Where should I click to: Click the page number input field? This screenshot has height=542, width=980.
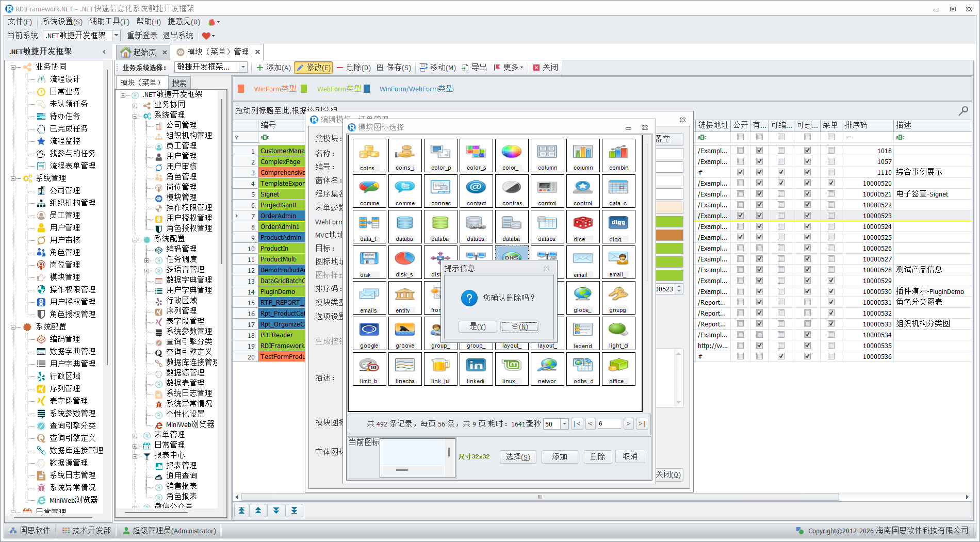[x=609, y=424]
